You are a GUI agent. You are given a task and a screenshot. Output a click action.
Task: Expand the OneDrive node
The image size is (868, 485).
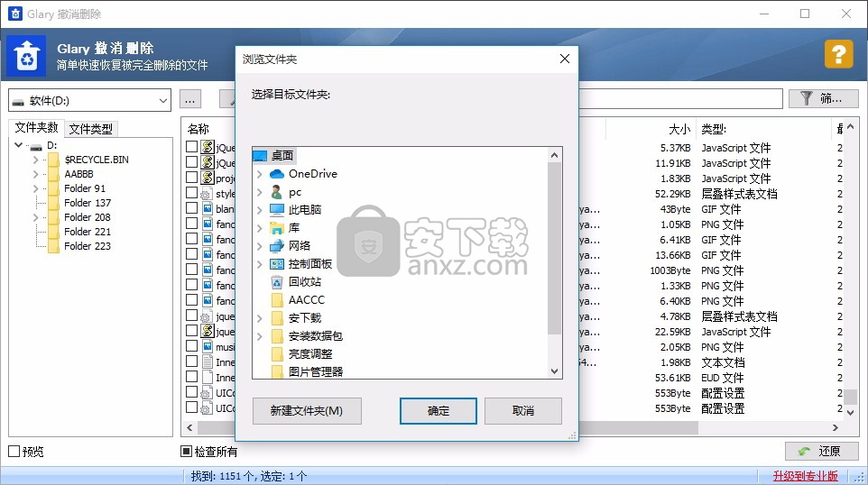(x=259, y=174)
